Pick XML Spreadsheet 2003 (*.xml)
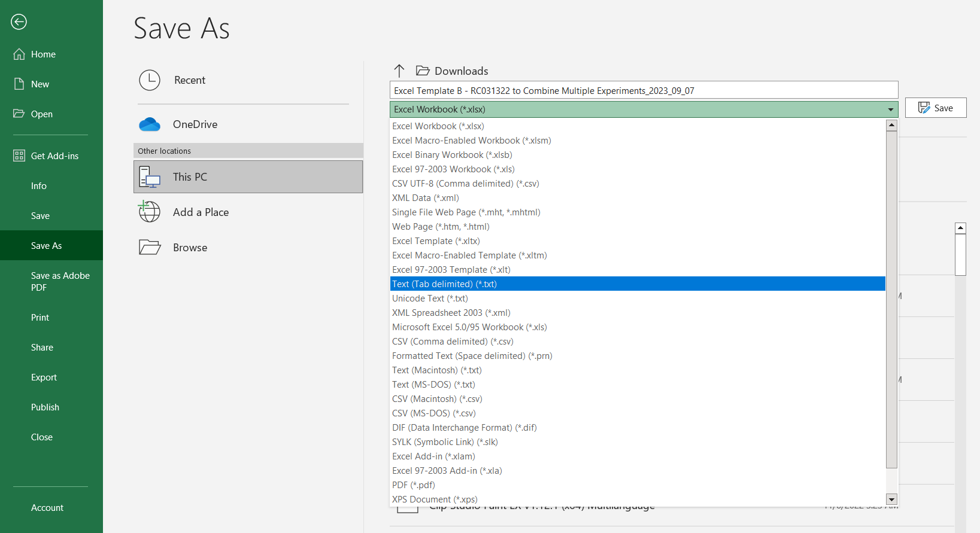 tap(638, 313)
